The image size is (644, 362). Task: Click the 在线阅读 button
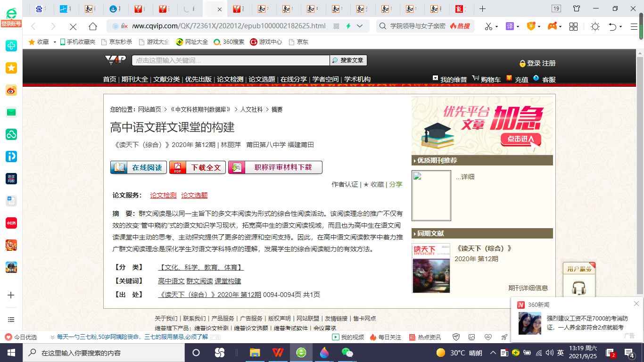click(139, 167)
